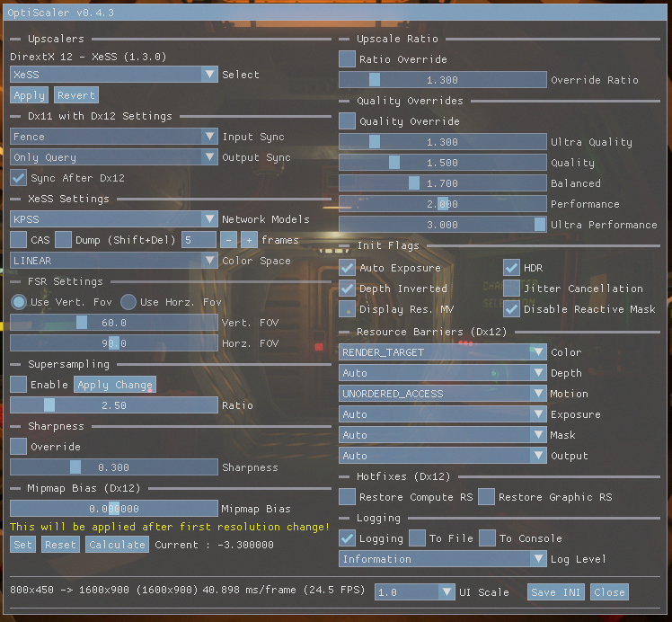Click the Vert. FOV slider

coord(113,323)
